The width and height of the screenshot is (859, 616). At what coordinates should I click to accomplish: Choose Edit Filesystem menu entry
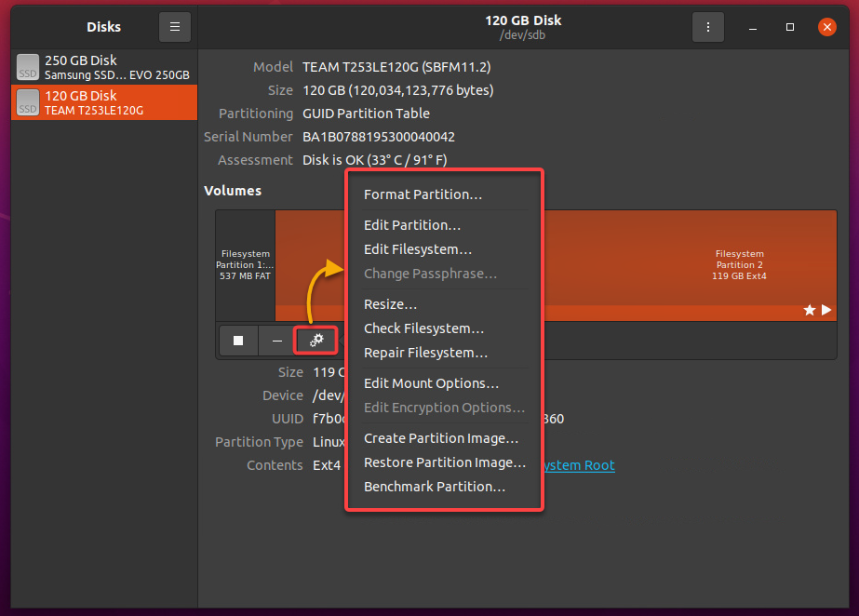pyautogui.click(x=418, y=249)
